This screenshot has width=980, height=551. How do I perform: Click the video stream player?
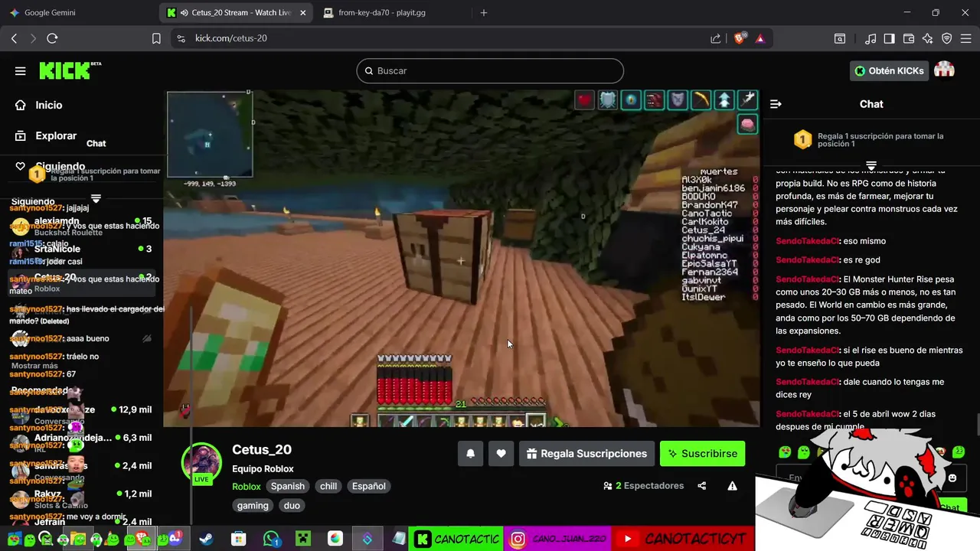[x=462, y=259]
